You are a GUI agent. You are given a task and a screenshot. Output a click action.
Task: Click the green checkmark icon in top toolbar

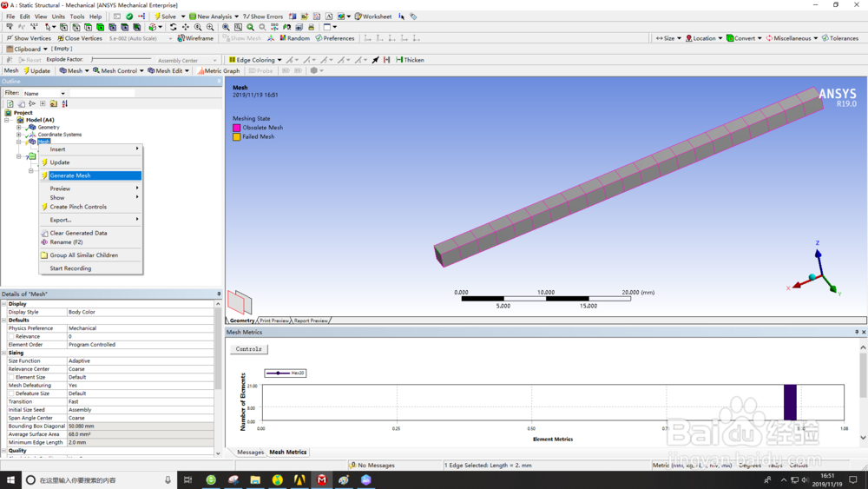[129, 17]
